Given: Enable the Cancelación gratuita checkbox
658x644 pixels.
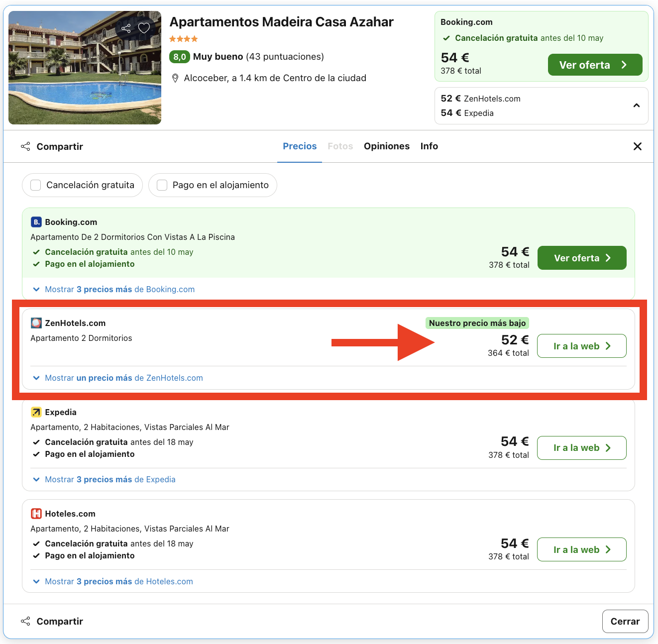Looking at the screenshot, I should (36, 185).
